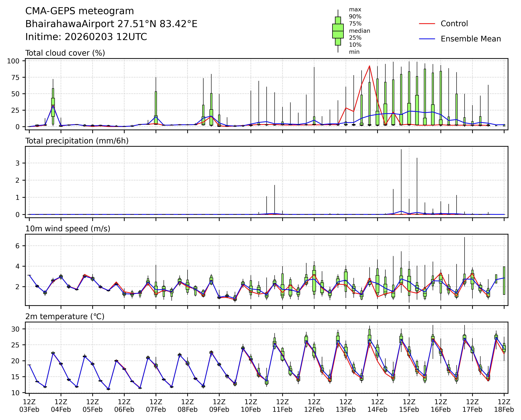Click the median label in legend
Viewport: 521px width, 420px height.
pyautogui.click(x=359, y=31)
